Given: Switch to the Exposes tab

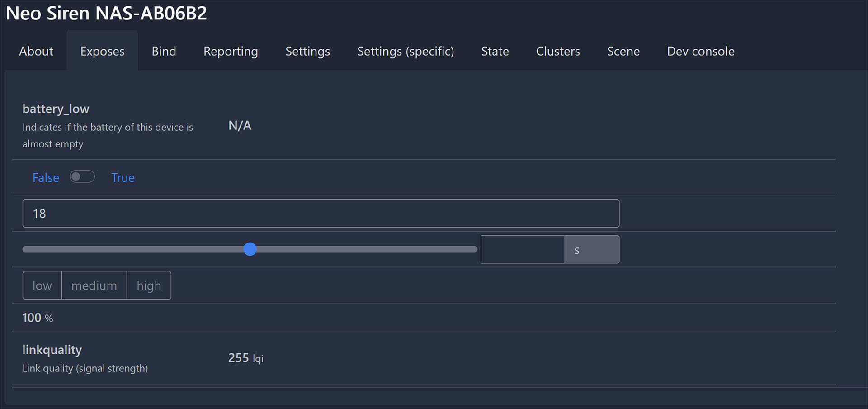Looking at the screenshot, I should click(102, 51).
